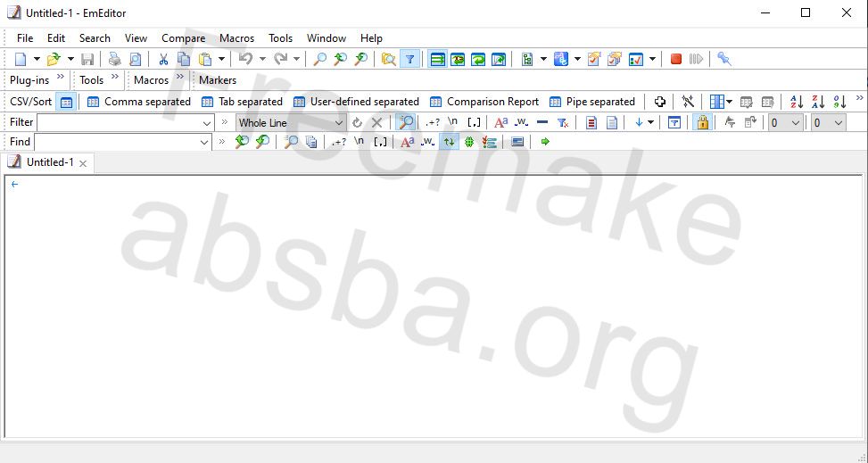Click the Print Preview icon
The image size is (868, 463).
pyautogui.click(x=135, y=59)
